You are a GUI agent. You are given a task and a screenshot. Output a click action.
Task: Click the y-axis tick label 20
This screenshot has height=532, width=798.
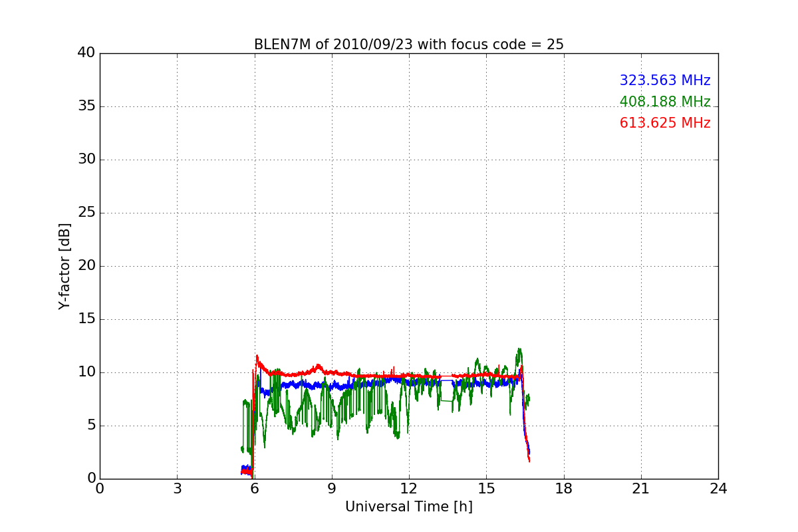click(86, 266)
